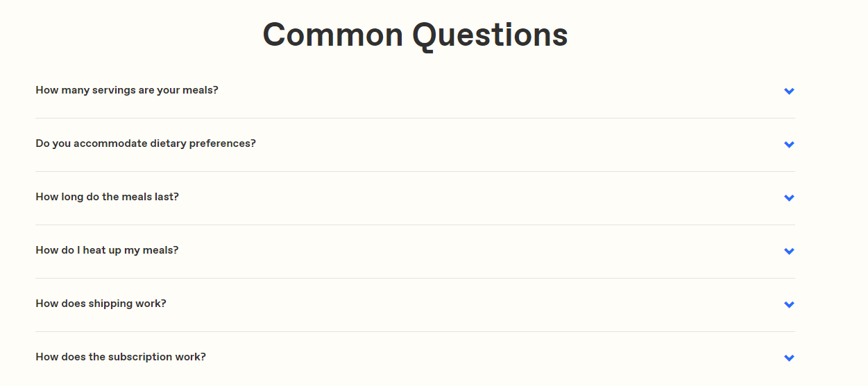The image size is (868, 386).
Task: Click the chevron next to meals last question
Action: point(789,198)
